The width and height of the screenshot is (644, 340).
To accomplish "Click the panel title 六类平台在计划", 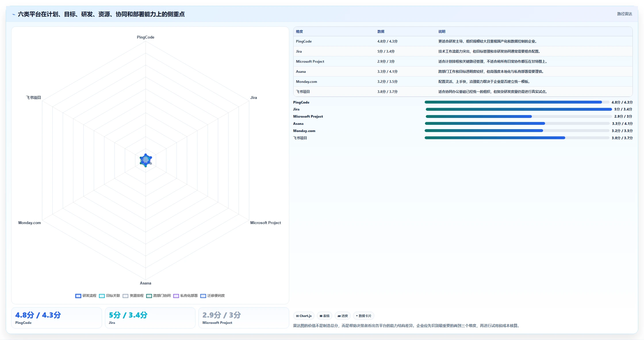I will 101,14.
